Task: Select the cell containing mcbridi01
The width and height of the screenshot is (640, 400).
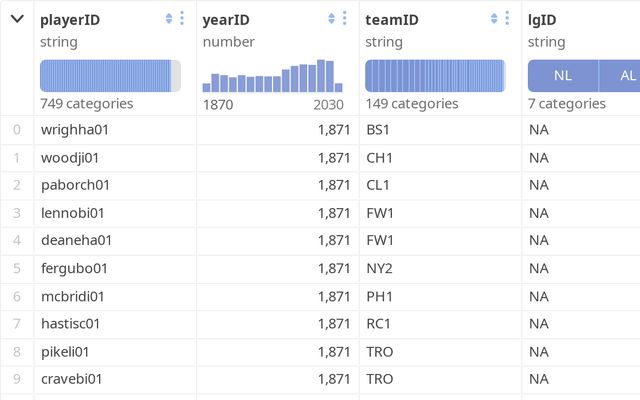Action: coord(72,296)
